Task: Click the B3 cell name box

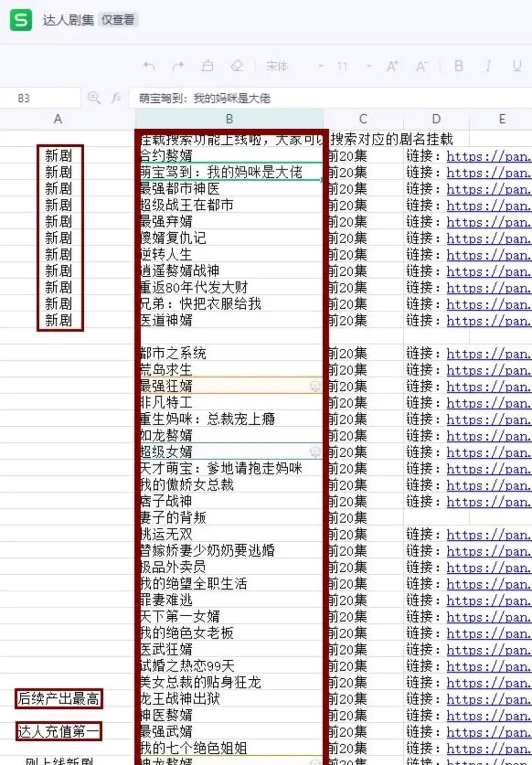Action: click(40, 98)
